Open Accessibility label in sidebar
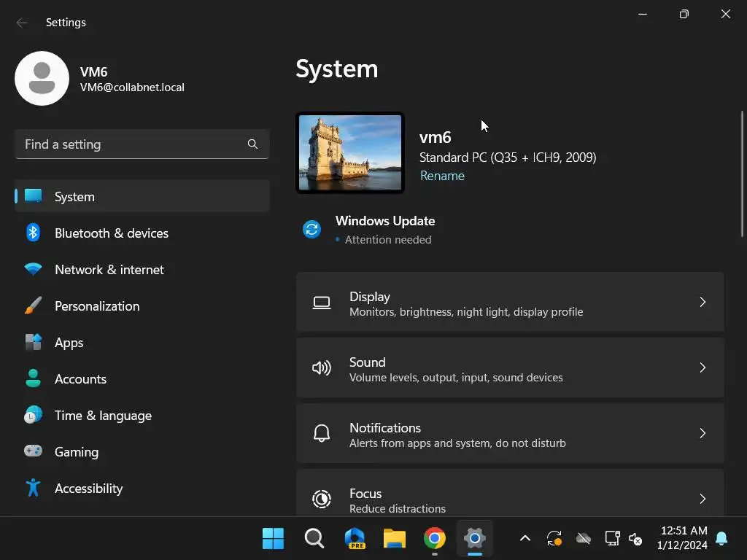This screenshot has height=560, width=747. 88,489
